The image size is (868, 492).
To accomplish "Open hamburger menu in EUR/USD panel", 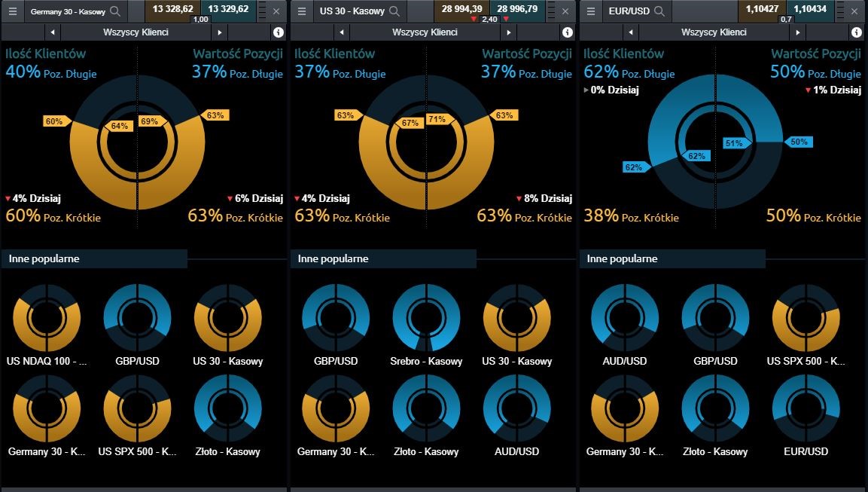I will coord(591,11).
